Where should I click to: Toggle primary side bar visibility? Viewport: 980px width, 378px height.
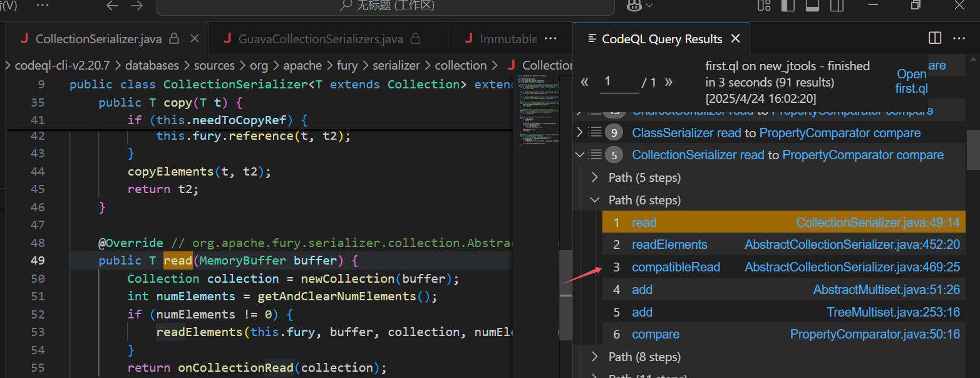point(788,6)
